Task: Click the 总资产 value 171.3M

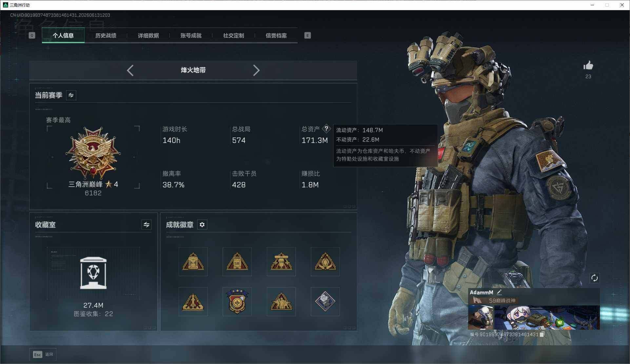Action: point(315,140)
